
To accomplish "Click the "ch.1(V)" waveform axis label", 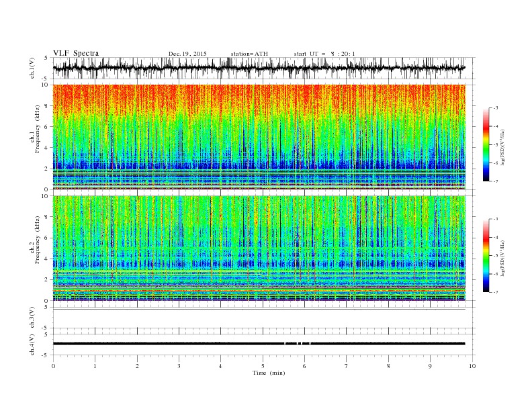I will click(x=32, y=68).
